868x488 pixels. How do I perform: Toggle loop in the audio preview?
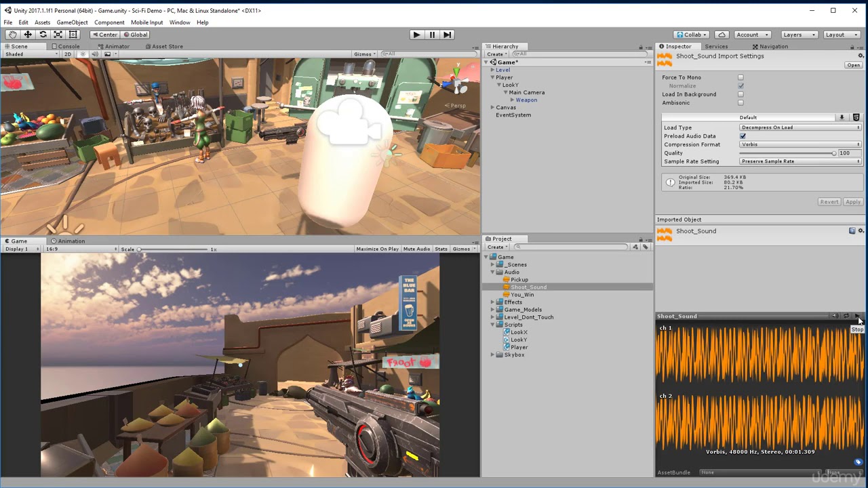(x=846, y=316)
